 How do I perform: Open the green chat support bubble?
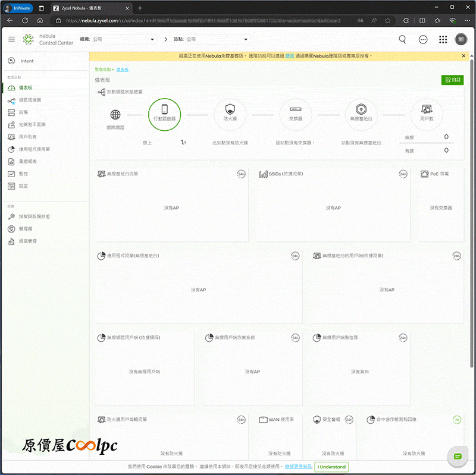(458, 456)
